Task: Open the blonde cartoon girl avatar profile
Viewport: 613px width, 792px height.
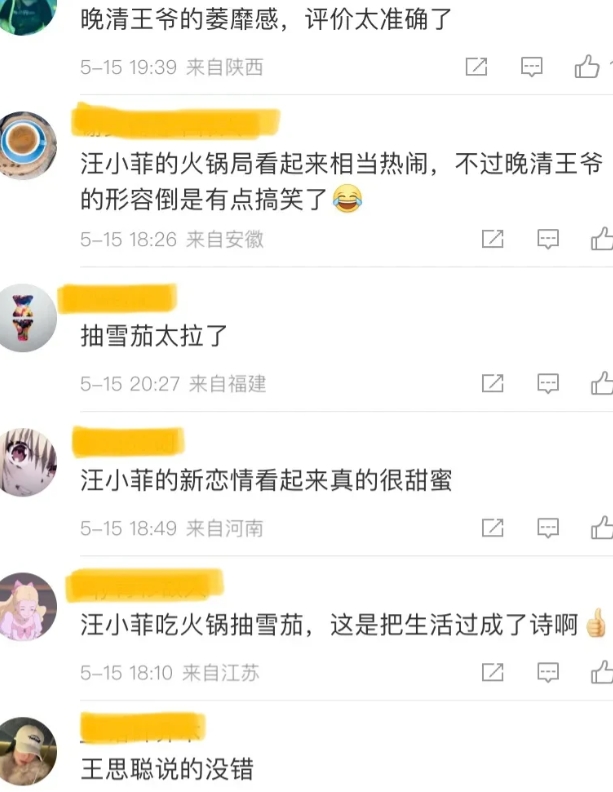Action: point(25,607)
